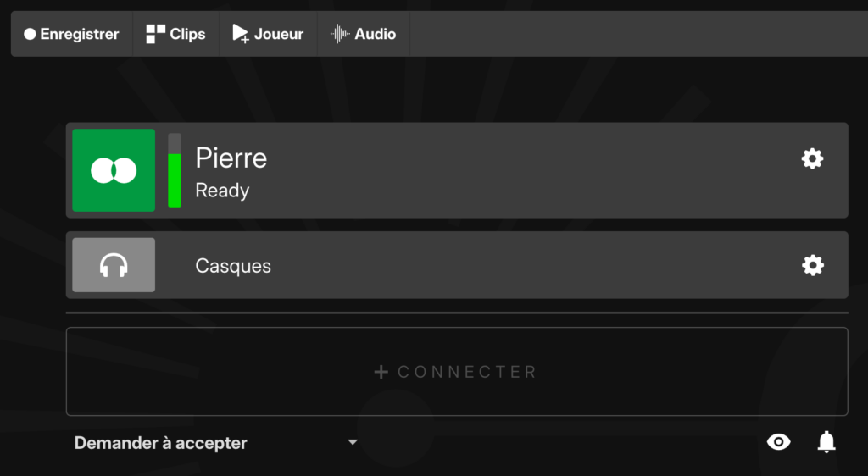Image resolution: width=868 pixels, height=476 pixels.
Task: Click the gray headphones icon tile
Action: click(114, 265)
